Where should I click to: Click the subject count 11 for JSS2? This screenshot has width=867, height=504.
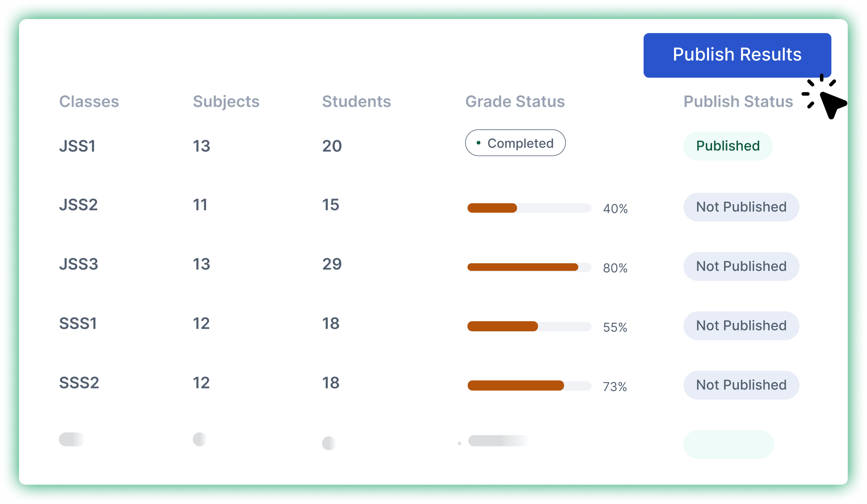click(x=200, y=204)
